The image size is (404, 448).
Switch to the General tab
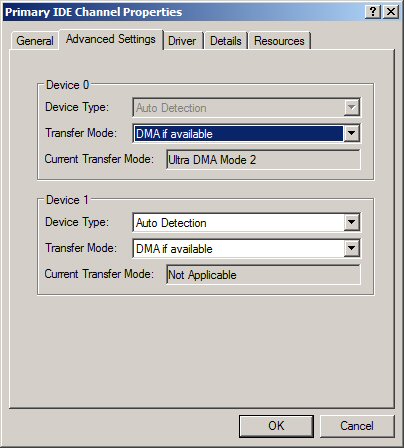click(35, 41)
